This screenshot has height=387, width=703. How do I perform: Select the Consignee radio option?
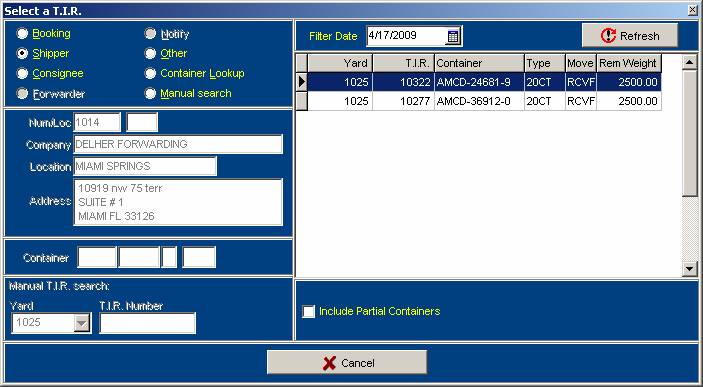click(22, 73)
